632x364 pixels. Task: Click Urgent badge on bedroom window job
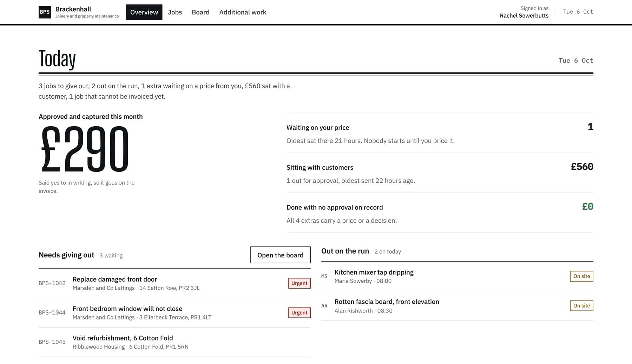point(299,313)
